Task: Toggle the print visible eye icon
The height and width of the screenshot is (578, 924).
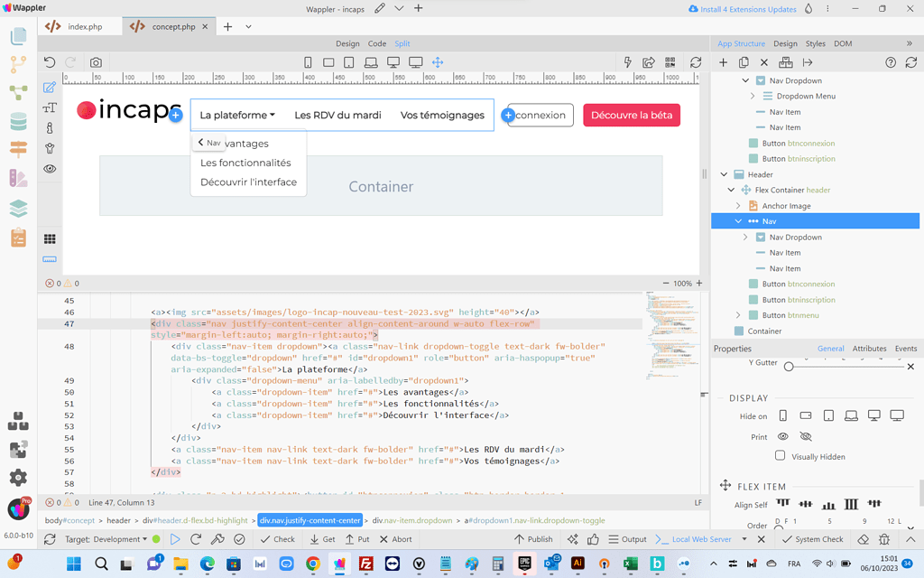Action: pos(783,437)
